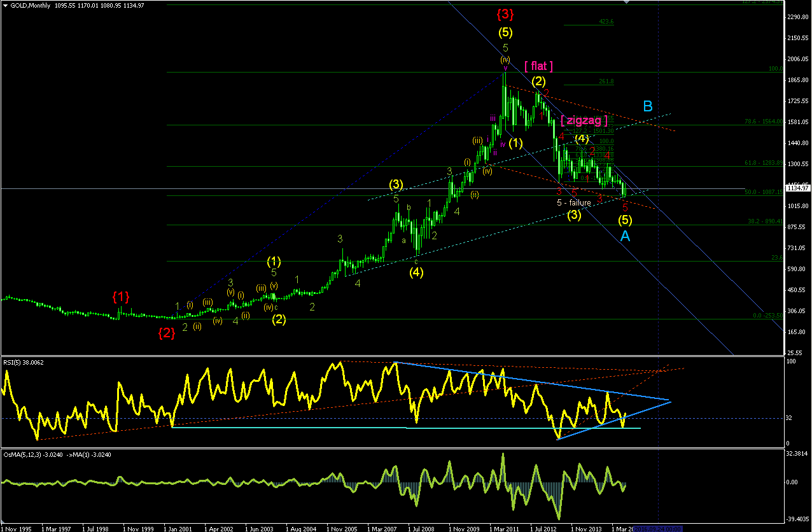The image size is (812, 532).
Task: Click the 261.8 Fibonacci extension label
Action: pyautogui.click(x=606, y=81)
